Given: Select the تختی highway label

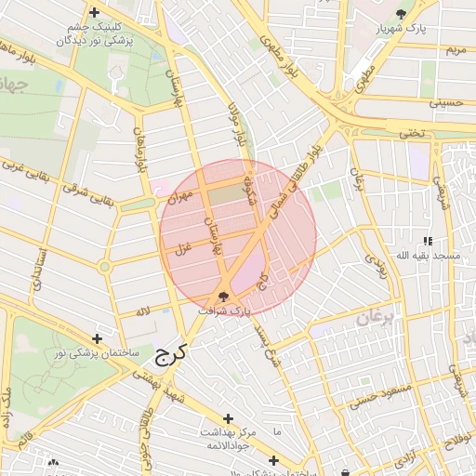Looking at the screenshot, I should (x=412, y=134).
